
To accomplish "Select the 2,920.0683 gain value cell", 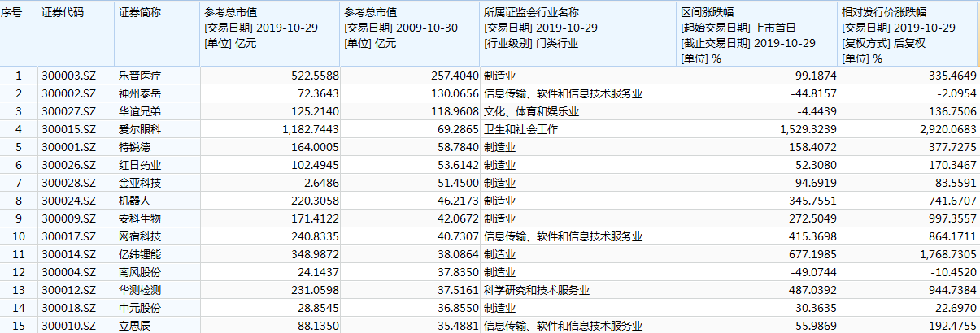I will (x=943, y=129).
